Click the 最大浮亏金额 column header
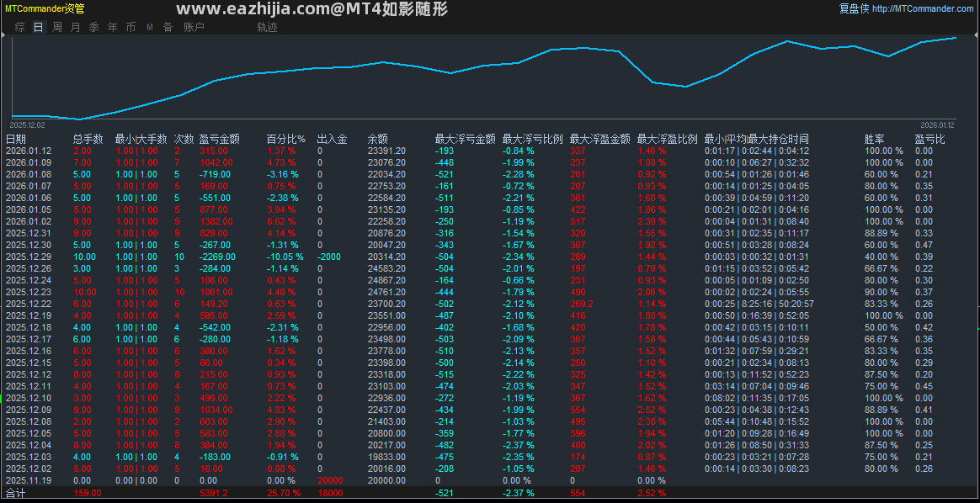 [x=466, y=139]
